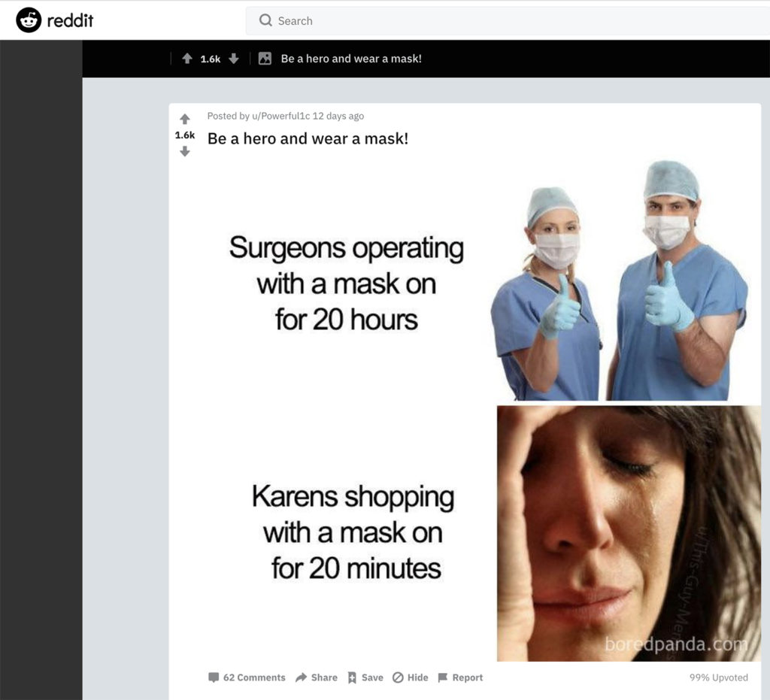Click the header title 'Be a hero and wear a mask!'
The height and width of the screenshot is (700, 770).
pos(351,59)
